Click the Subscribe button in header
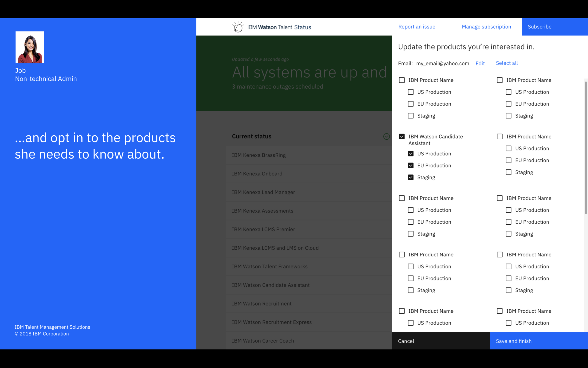Image resolution: width=588 pixels, height=368 pixels. (555, 27)
